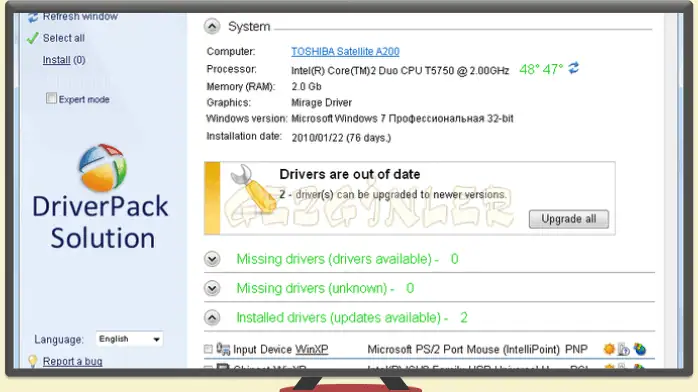This screenshot has height=392, width=698.
Task: Collapse Installed drivers (updates available) section
Action: pos(212,318)
